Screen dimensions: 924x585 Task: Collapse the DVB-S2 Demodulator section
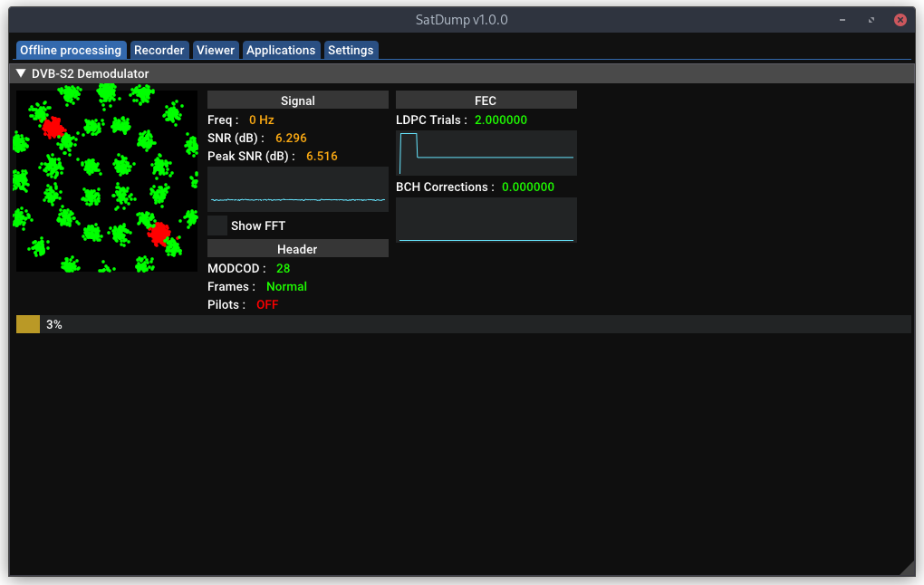click(x=21, y=73)
